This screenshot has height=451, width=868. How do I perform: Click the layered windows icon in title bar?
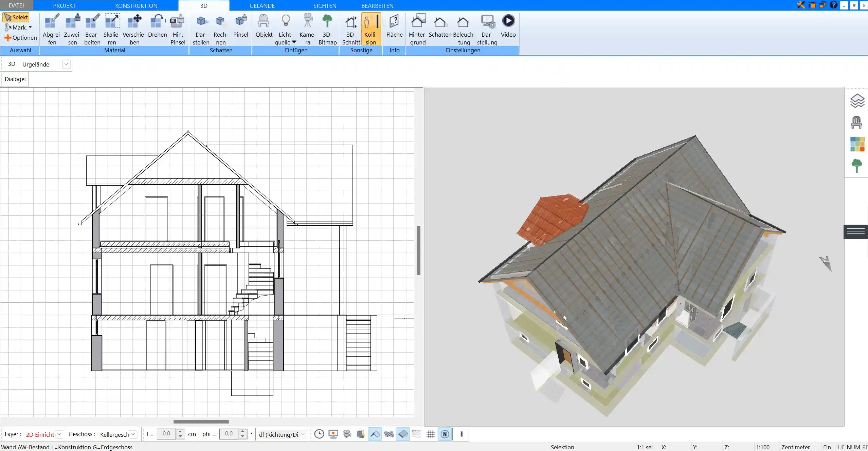click(822, 5)
